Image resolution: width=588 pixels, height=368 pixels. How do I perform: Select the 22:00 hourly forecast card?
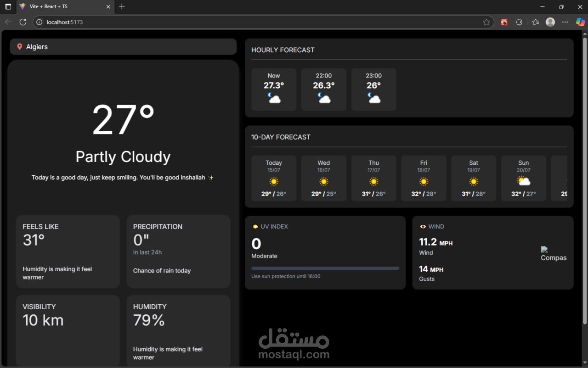[324, 89]
